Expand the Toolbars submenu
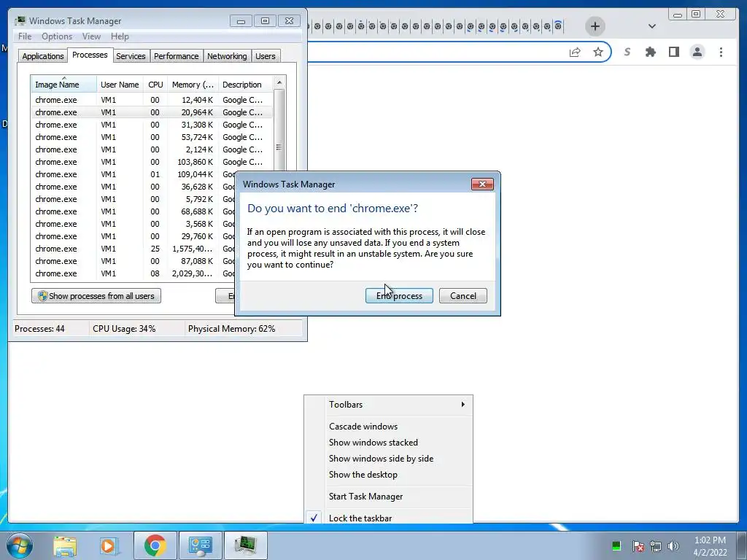The height and width of the screenshot is (560, 747). click(x=388, y=404)
